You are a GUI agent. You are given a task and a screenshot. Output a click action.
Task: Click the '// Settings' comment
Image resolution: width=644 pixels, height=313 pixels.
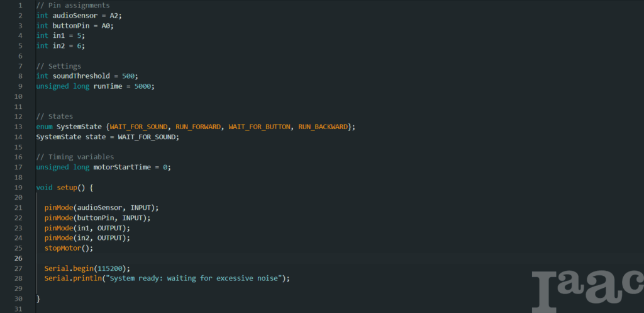tap(58, 65)
